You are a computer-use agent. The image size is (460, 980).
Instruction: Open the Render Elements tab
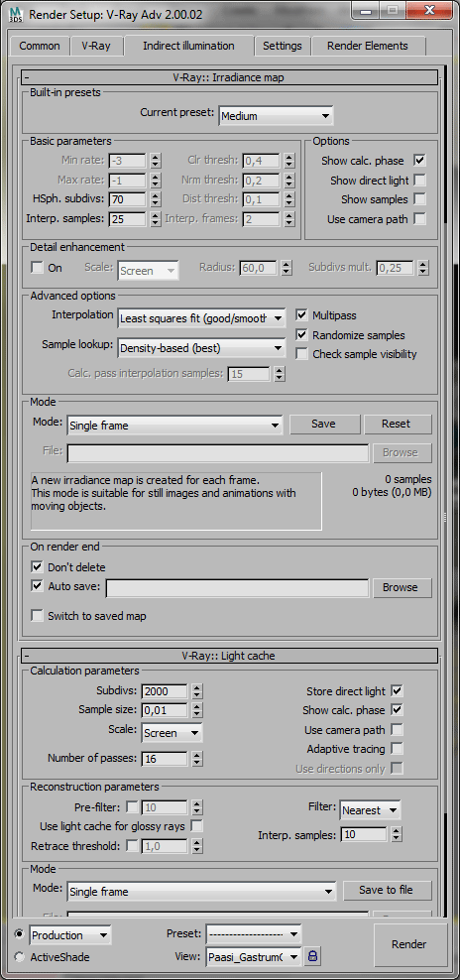coord(368,46)
